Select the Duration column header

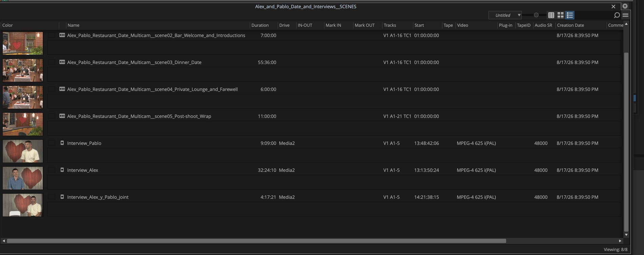[260, 25]
